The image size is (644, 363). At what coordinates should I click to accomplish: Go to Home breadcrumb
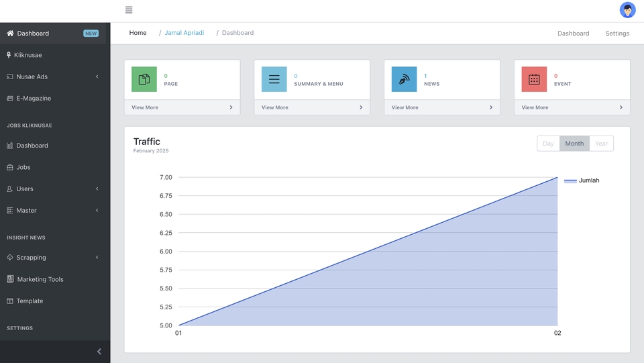(x=138, y=33)
